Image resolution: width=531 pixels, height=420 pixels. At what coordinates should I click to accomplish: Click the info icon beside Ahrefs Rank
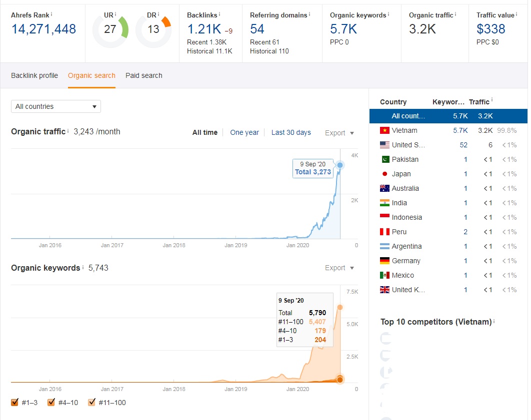pyautogui.click(x=51, y=14)
